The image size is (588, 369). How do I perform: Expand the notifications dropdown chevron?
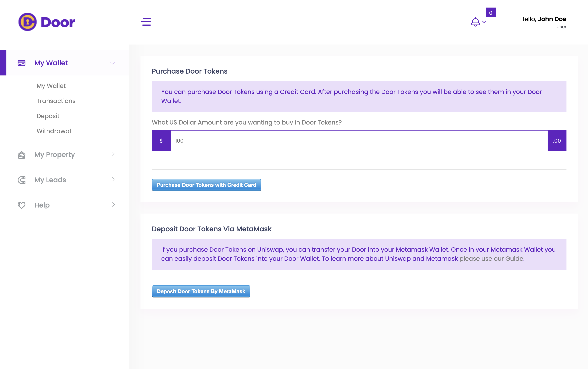point(484,22)
